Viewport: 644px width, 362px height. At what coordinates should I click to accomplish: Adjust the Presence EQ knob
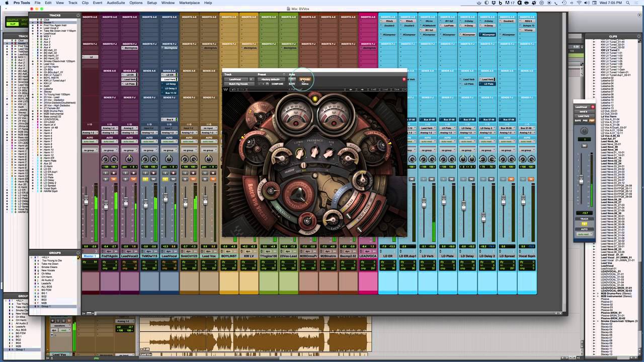point(314,152)
